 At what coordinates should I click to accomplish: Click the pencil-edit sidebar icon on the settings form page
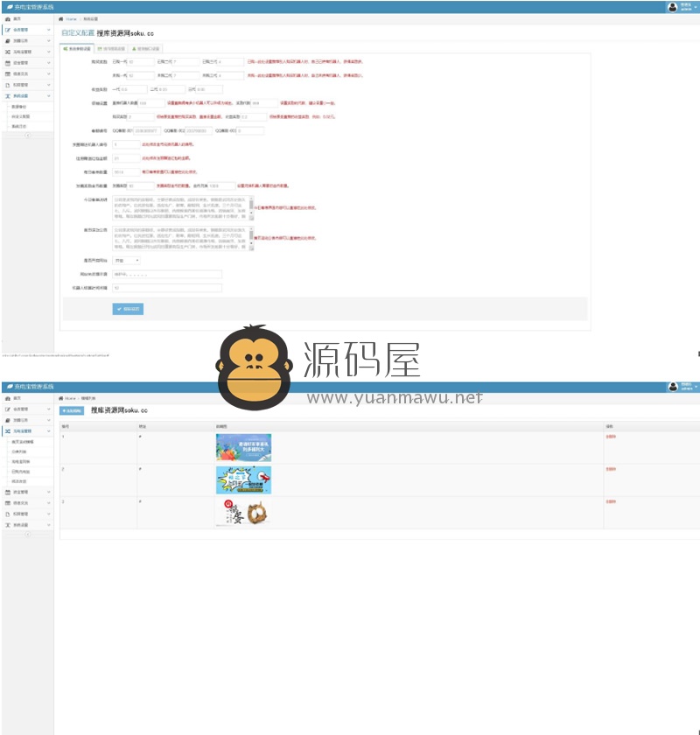pyautogui.click(x=8, y=30)
